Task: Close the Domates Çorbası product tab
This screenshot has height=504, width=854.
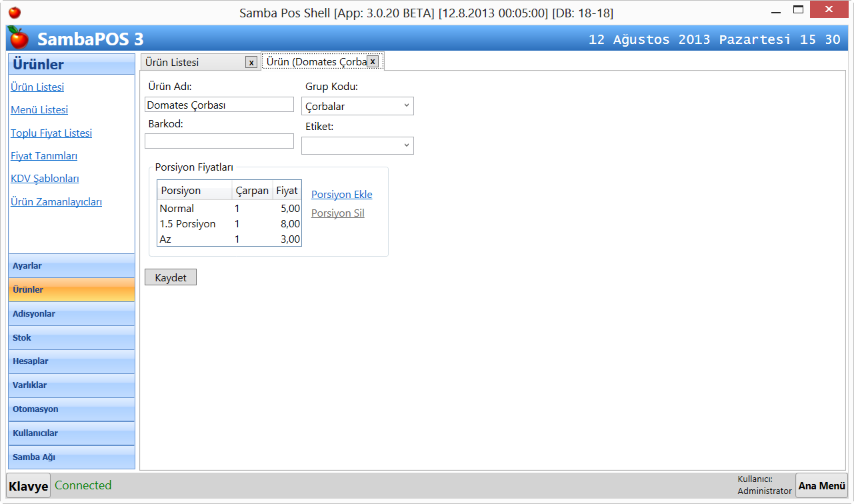Action: click(373, 61)
